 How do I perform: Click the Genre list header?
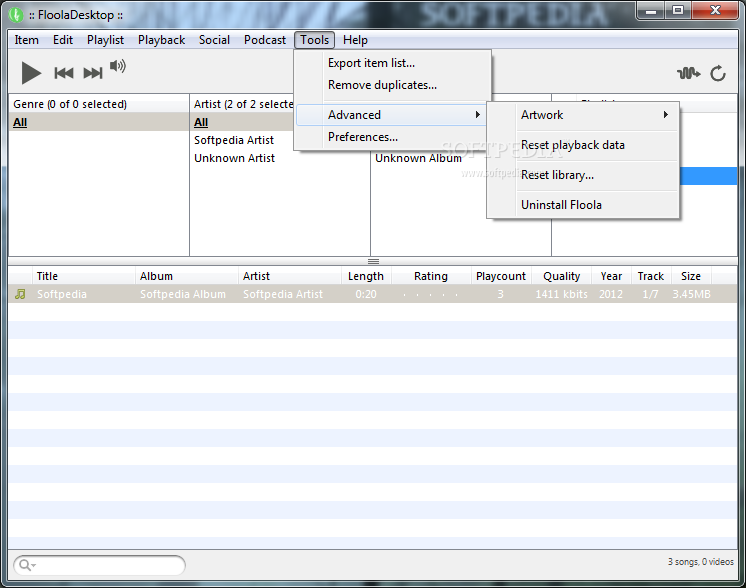(99, 104)
